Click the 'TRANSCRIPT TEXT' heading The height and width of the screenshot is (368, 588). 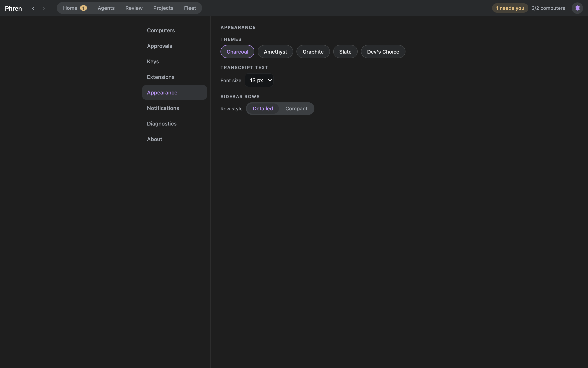(244, 68)
